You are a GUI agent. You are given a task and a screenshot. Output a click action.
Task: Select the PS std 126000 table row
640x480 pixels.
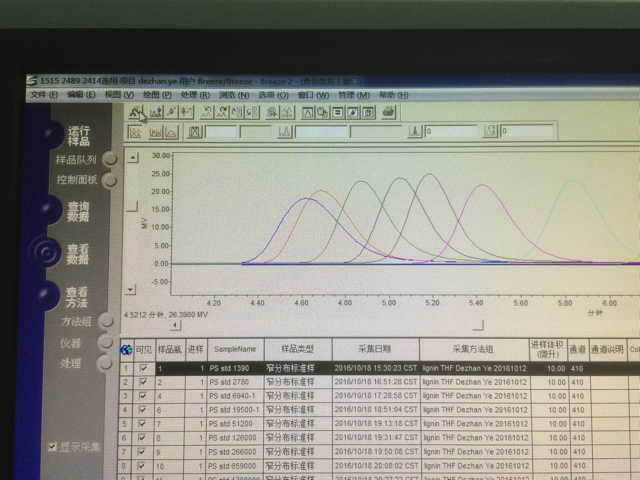(379, 438)
